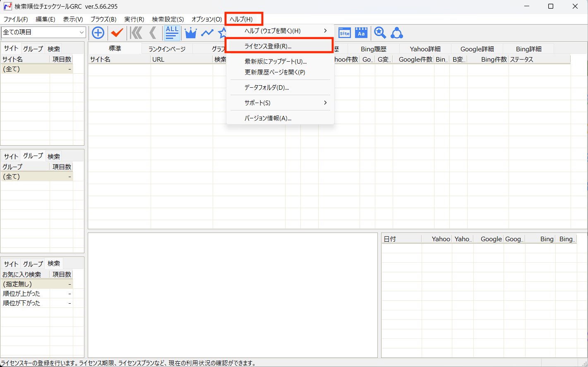Click the blue crown ranking icon
This screenshot has width=588, height=367.
pyautogui.click(x=191, y=33)
